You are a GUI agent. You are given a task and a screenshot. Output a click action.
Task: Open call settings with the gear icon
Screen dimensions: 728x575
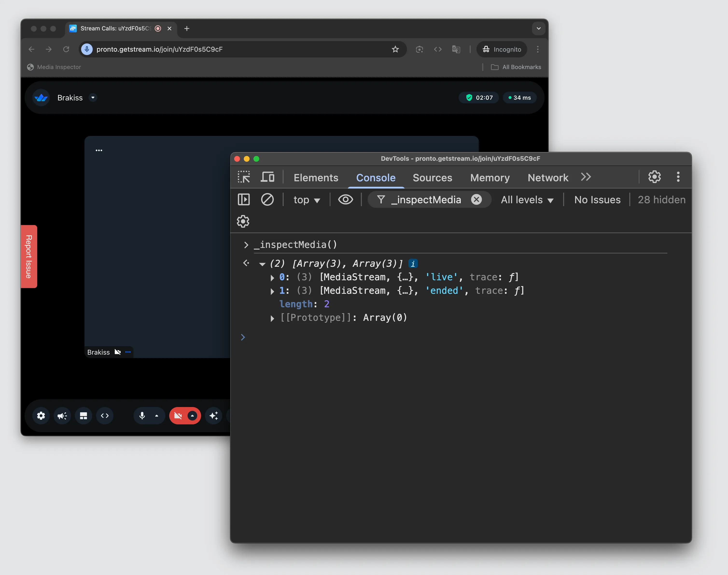click(x=41, y=415)
